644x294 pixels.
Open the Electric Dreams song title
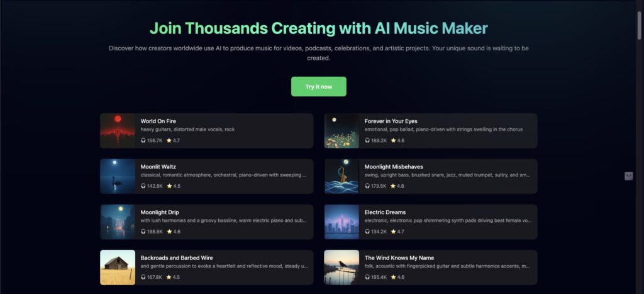385,212
